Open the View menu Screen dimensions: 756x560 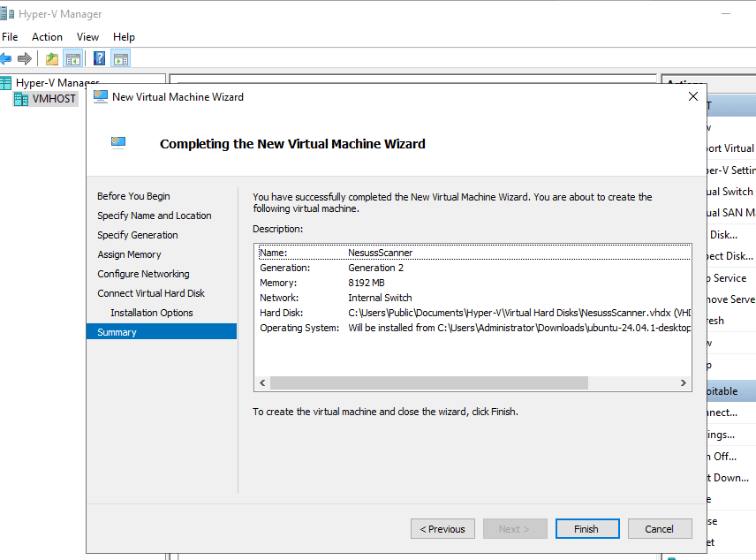[x=87, y=37]
